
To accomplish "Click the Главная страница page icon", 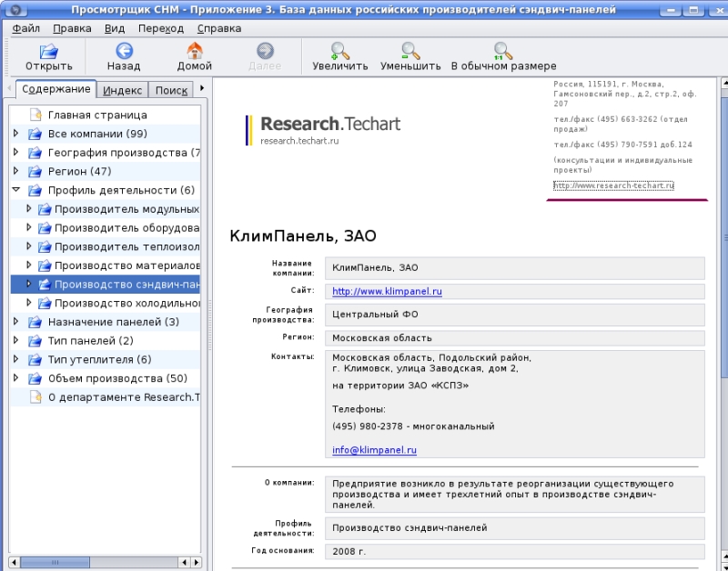I will [x=35, y=115].
